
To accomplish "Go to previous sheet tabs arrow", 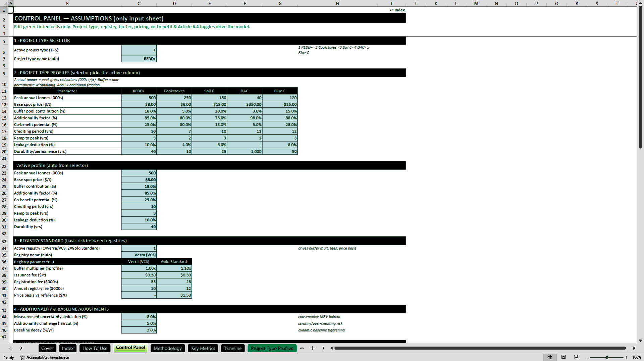I will pyautogui.click(x=10, y=348).
